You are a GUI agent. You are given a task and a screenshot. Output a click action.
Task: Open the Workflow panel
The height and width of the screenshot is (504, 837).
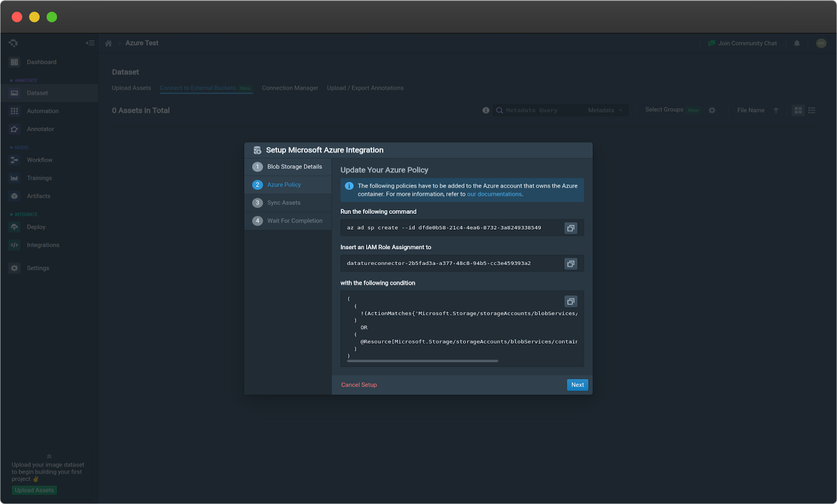point(39,160)
